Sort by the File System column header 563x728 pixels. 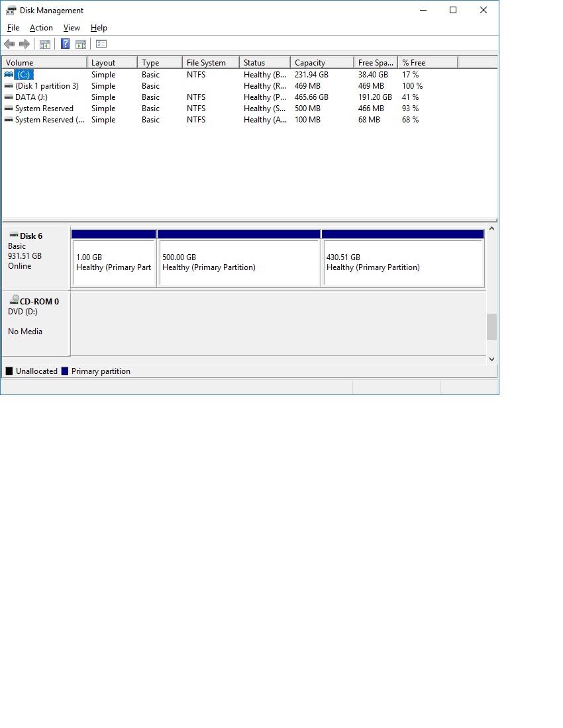211,63
